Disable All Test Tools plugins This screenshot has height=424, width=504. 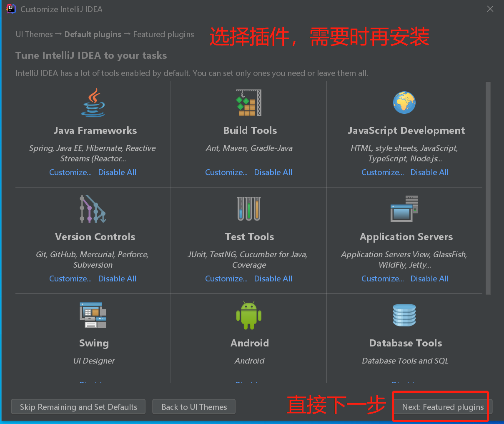point(273,278)
